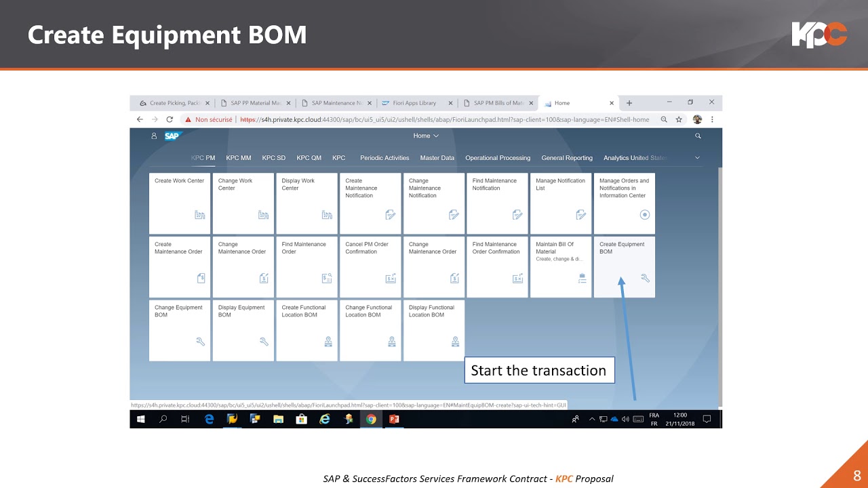Screen dimensions: 868x488
Task: Open the Change Maintenance Notification tile
Action: point(433,203)
